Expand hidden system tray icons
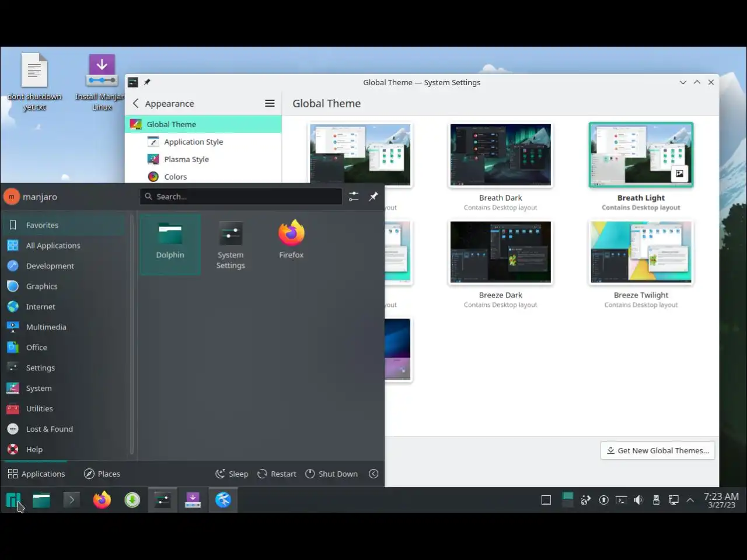The width and height of the screenshot is (747, 560). click(690, 500)
